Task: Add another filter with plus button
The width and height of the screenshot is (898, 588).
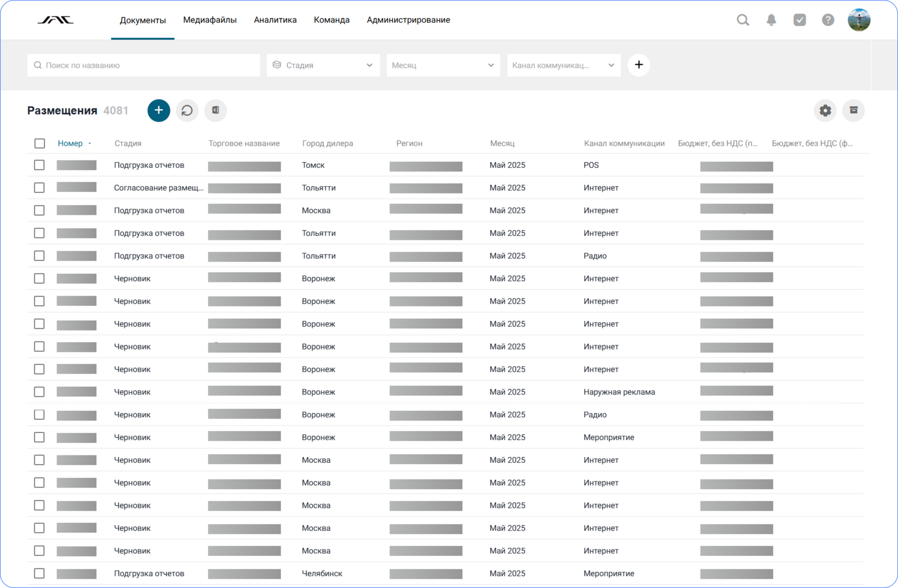Action: [x=638, y=65]
